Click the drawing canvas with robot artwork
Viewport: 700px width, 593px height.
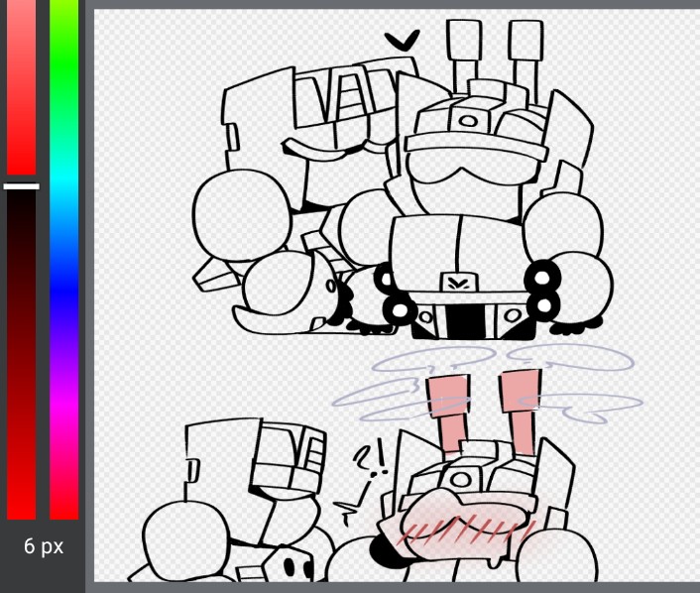pyautogui.click(x=397, y=296)
